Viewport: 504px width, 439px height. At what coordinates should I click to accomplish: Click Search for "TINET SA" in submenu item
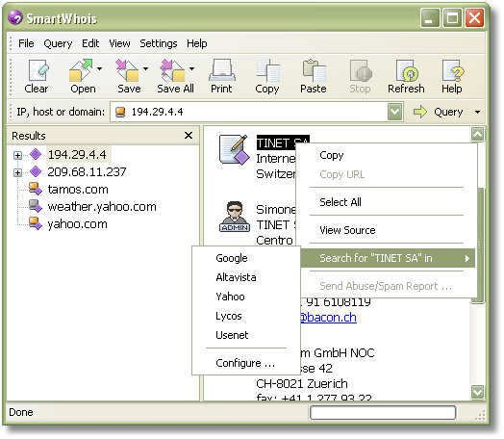pos(388,258)
